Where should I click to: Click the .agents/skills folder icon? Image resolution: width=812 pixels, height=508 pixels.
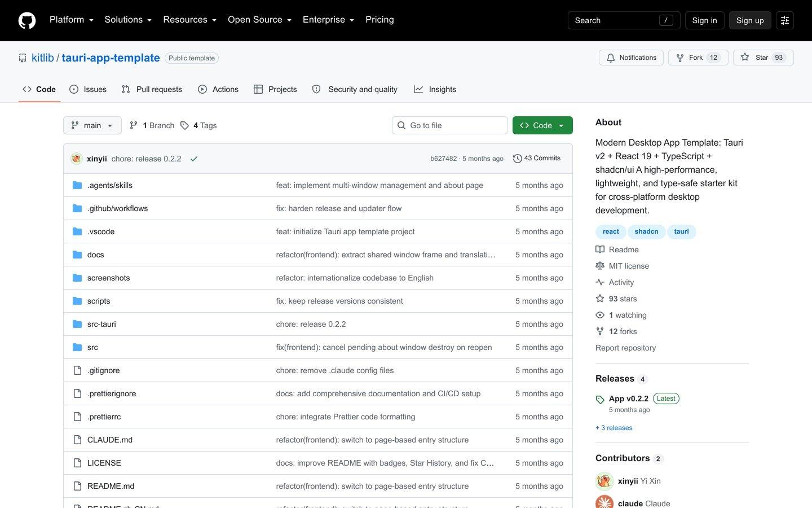[x=77, y=185]
